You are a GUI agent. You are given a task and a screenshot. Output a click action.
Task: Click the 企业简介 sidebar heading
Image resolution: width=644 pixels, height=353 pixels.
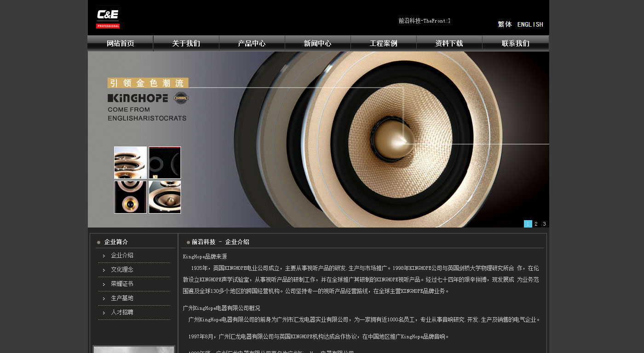116,242
